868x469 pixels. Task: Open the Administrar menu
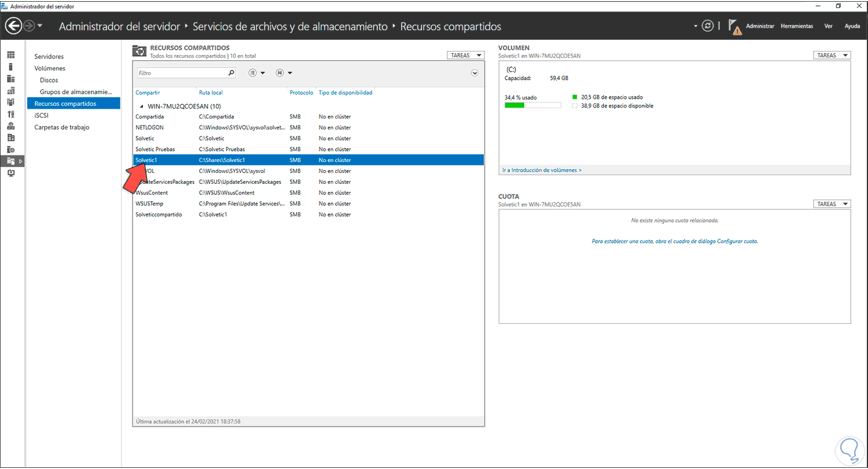[x=760, y=26]
